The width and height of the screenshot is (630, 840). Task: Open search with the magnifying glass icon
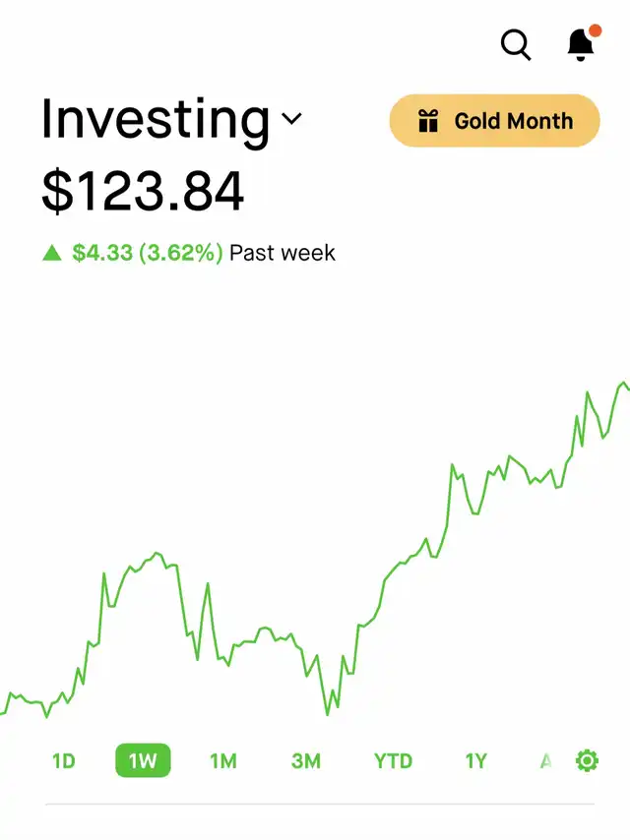516,44
